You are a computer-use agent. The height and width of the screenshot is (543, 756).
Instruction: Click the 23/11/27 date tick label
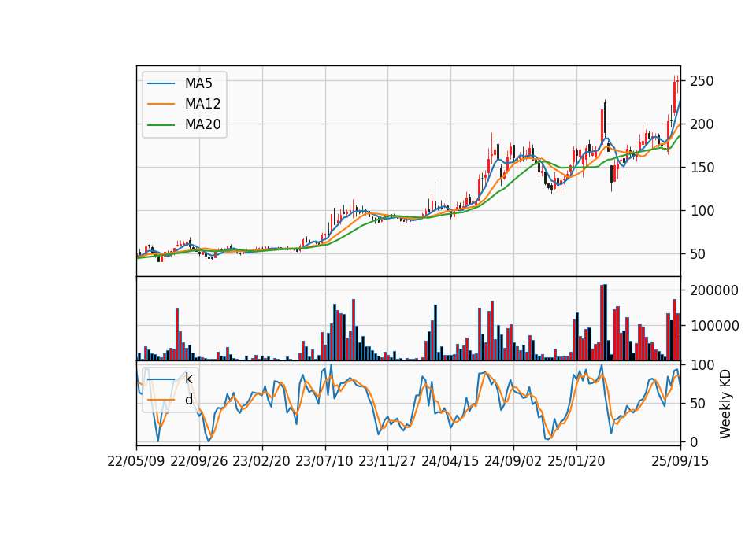[387, 461]
